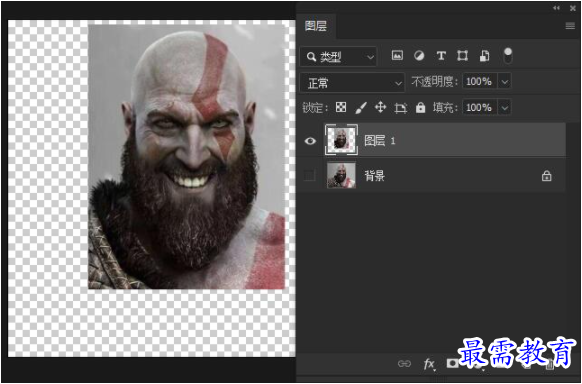This screenshot has width=582, height=384.
Task: Click the 锁定 label
Action: click(x=315, y=108)
